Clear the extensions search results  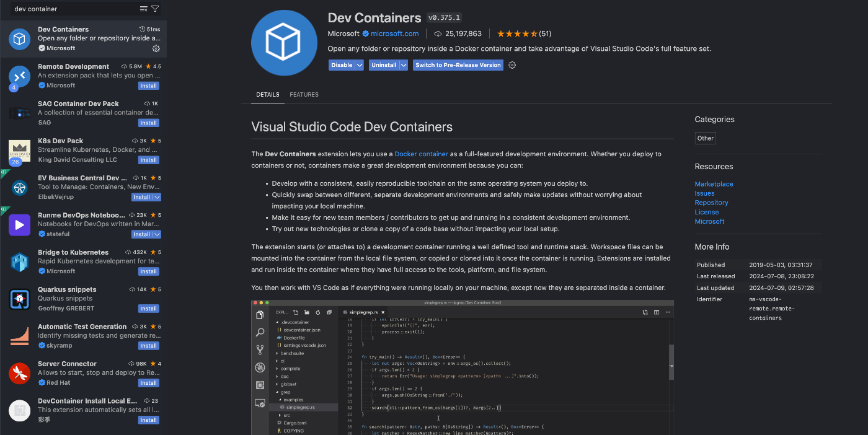click(144, 9)
